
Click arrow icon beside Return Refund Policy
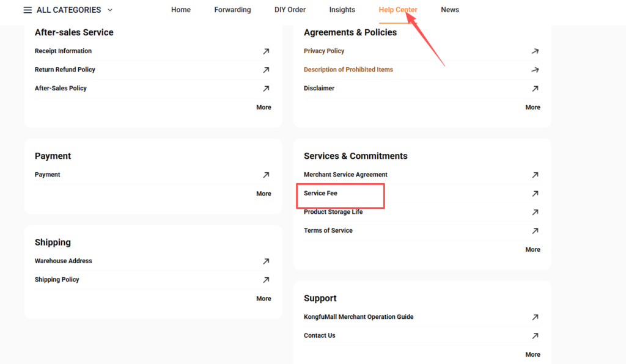pos(266,70)
